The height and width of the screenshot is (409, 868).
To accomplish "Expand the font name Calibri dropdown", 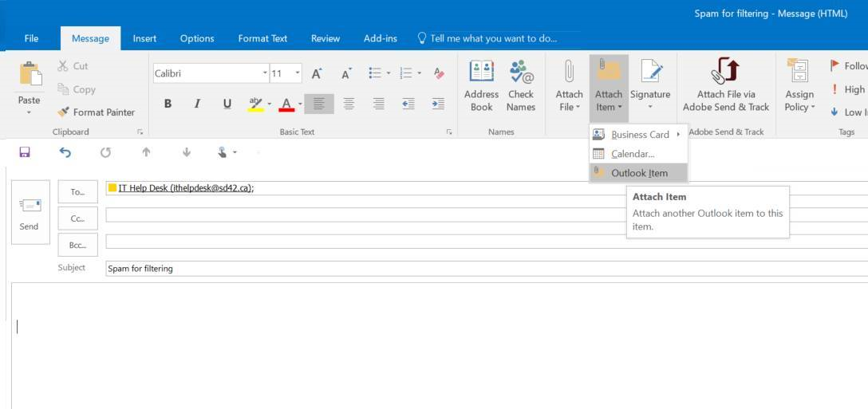I will click(265, 73).
